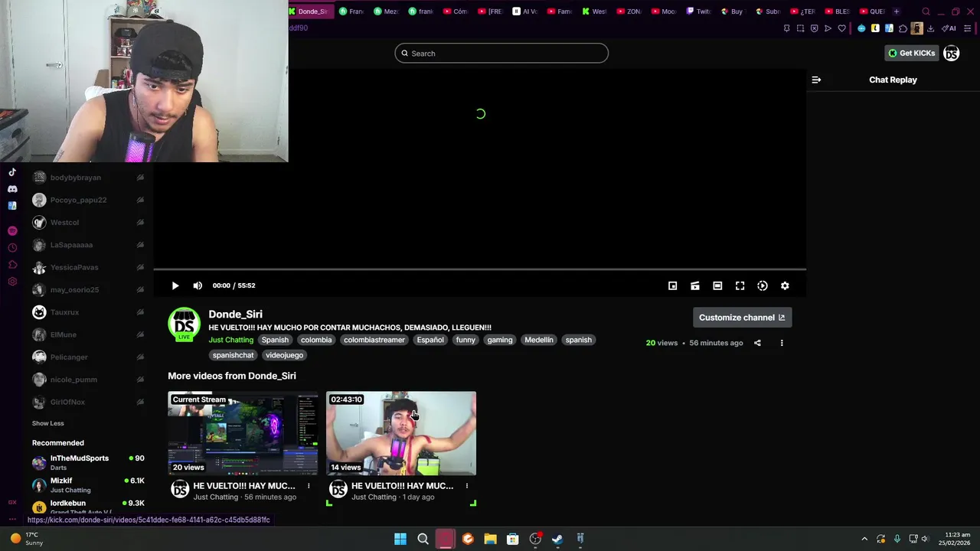Toggle the offline icon next to nicole_pumm
This screenshot has width=980, height=551.
click(x=140, y=380)
